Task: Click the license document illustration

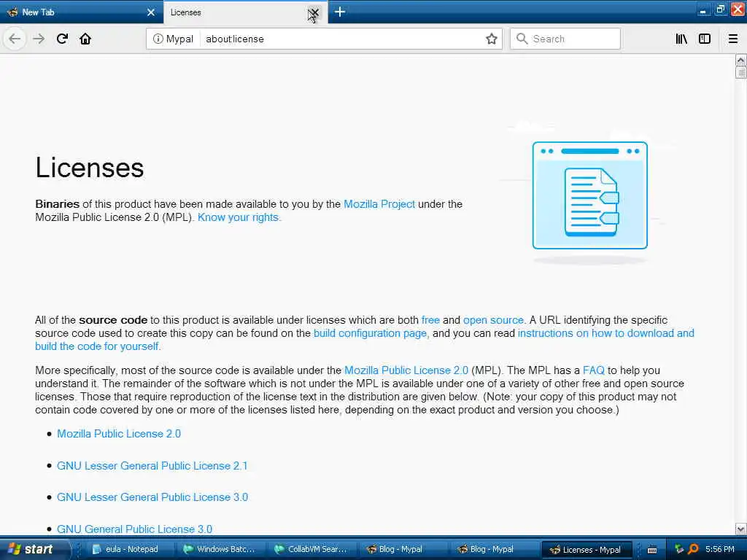Action: [589, 195]
